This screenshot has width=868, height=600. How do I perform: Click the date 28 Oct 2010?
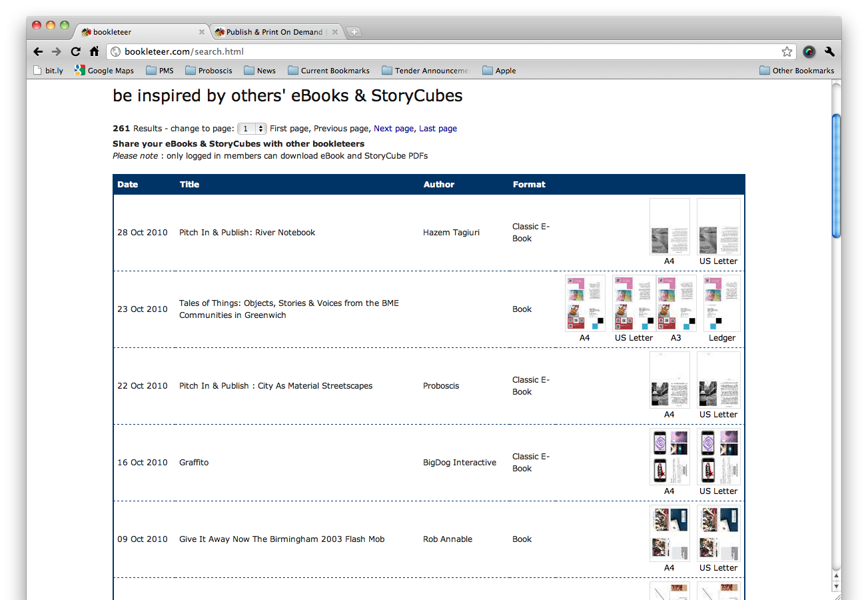pyautogui.click(x=143, y=233)
